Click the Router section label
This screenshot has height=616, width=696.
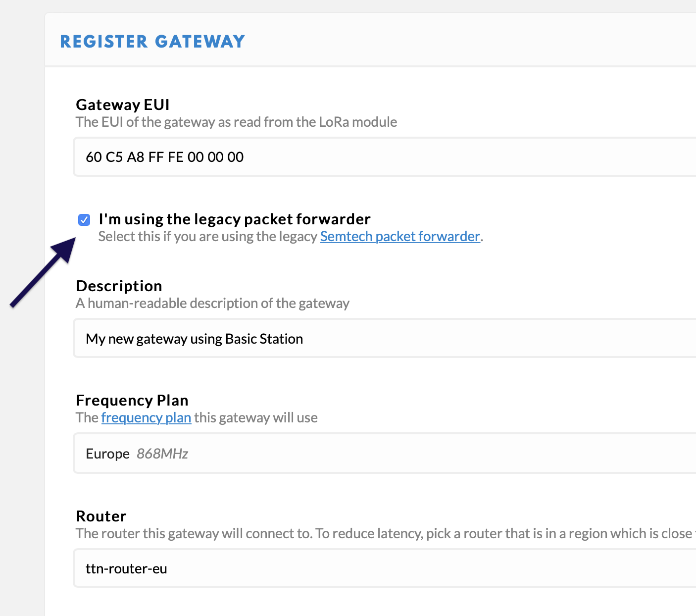[101, 516]
